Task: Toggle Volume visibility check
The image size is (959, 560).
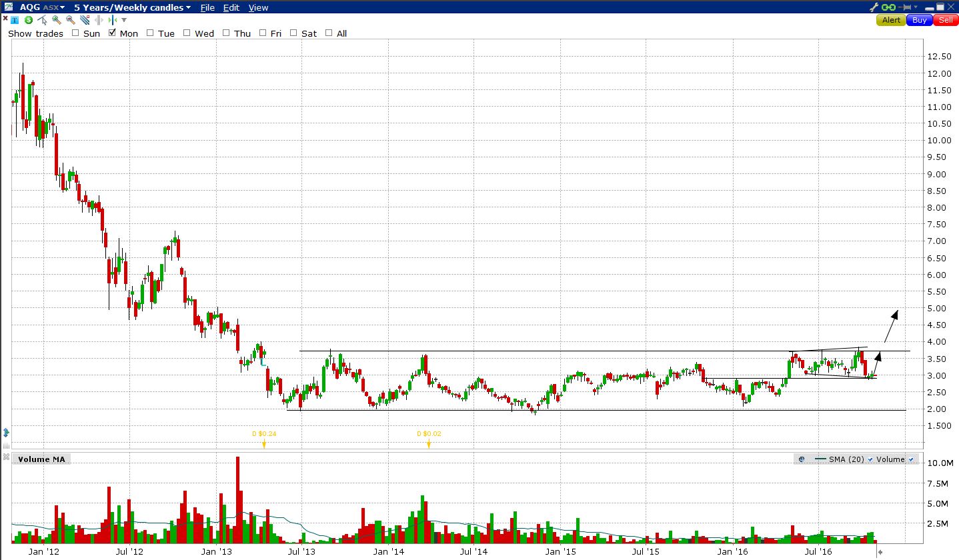Action: 911,459
